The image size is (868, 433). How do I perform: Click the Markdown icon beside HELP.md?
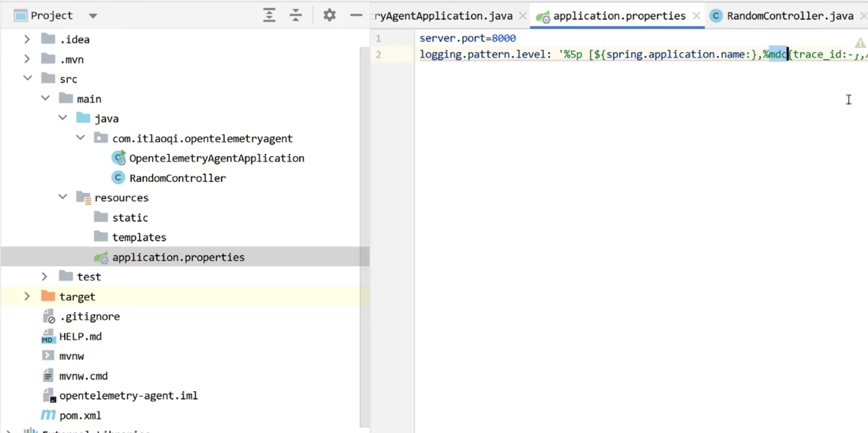(48, 337)
